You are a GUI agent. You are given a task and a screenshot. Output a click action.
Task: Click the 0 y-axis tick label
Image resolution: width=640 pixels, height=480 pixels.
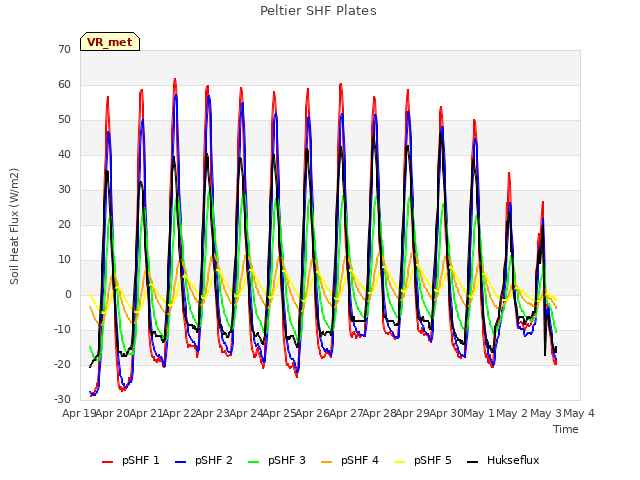(x=68, y=294)
